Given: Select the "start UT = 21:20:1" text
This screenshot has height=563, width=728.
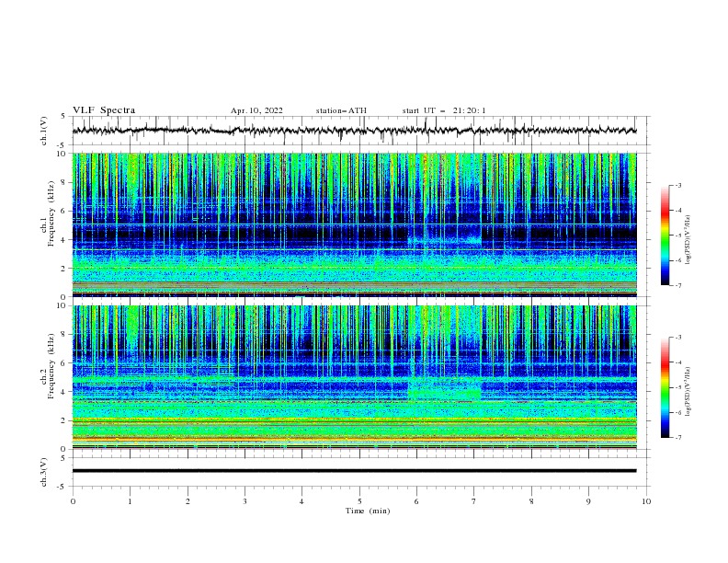Looking at the screenshot, I should pos(444,110).
